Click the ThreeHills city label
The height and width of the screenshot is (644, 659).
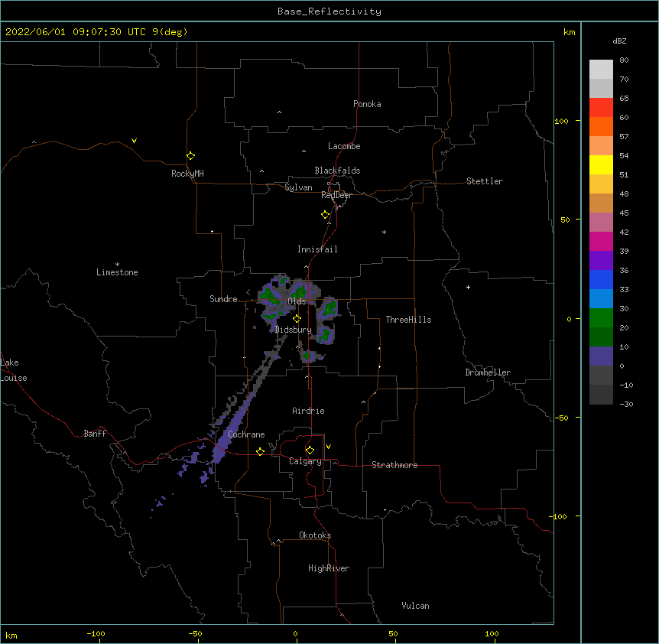(x=408, y=320)
